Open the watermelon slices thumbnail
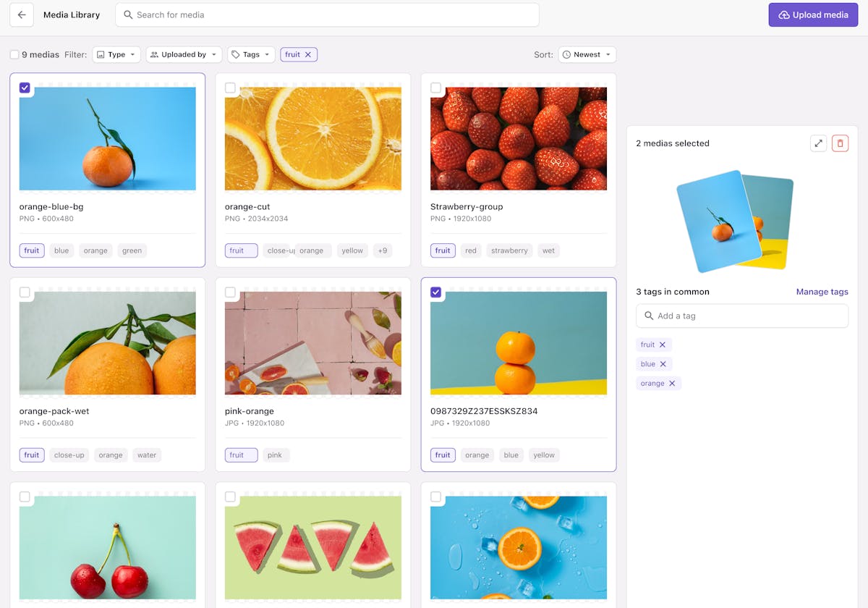Viewport: 868px width, 608px height. (x=313, y=547)
